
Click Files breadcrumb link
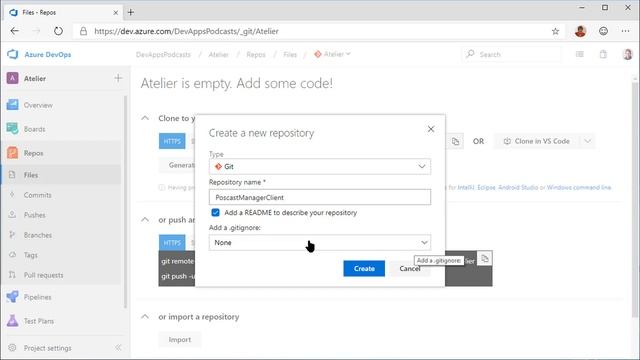coord(290,54)
